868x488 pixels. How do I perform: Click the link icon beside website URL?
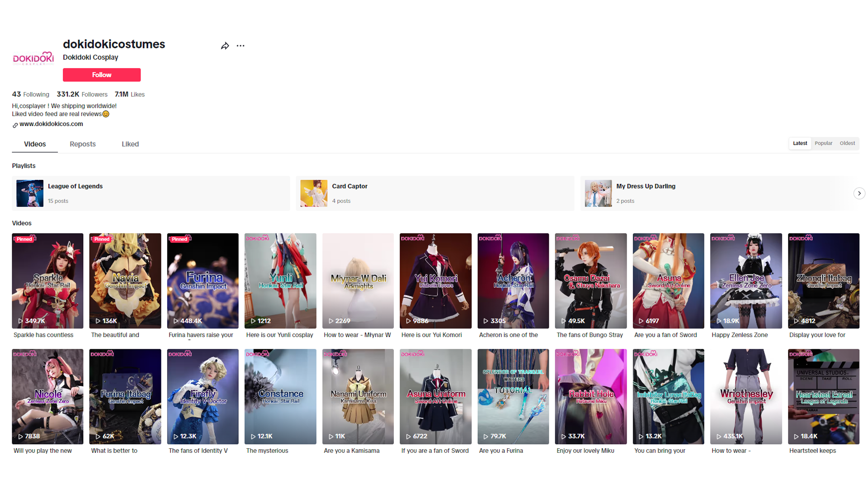(x=15, y=125)
